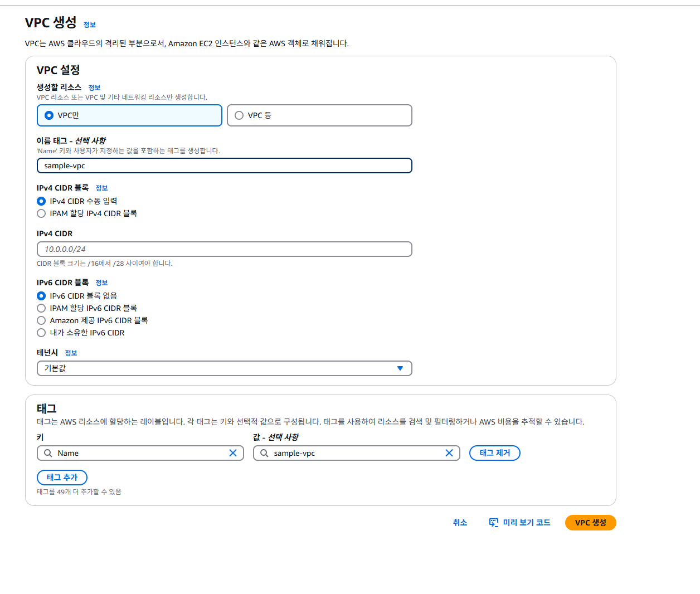Select the 'VPC 등' resource option

pos(239,115)
